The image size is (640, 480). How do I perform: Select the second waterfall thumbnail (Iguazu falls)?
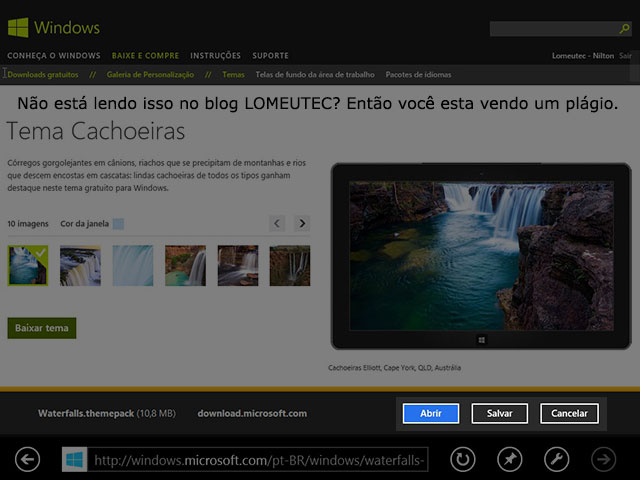tap(80, 265)
